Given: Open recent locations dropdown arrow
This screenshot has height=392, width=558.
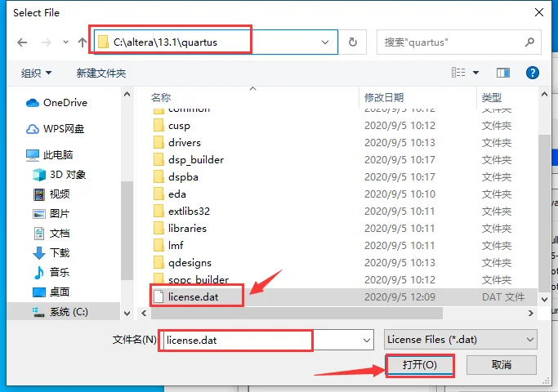Looking at the screenshot, I should click(65, 42).
